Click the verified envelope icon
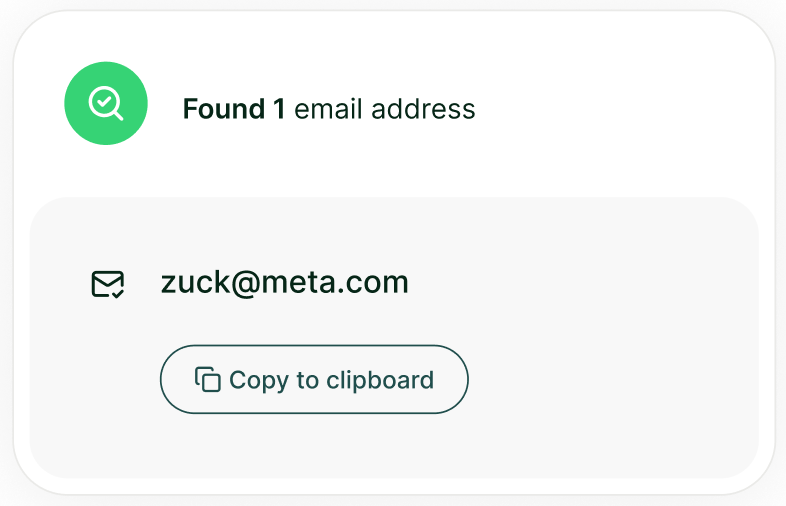The image size is (786, 506). click(107, 285)
